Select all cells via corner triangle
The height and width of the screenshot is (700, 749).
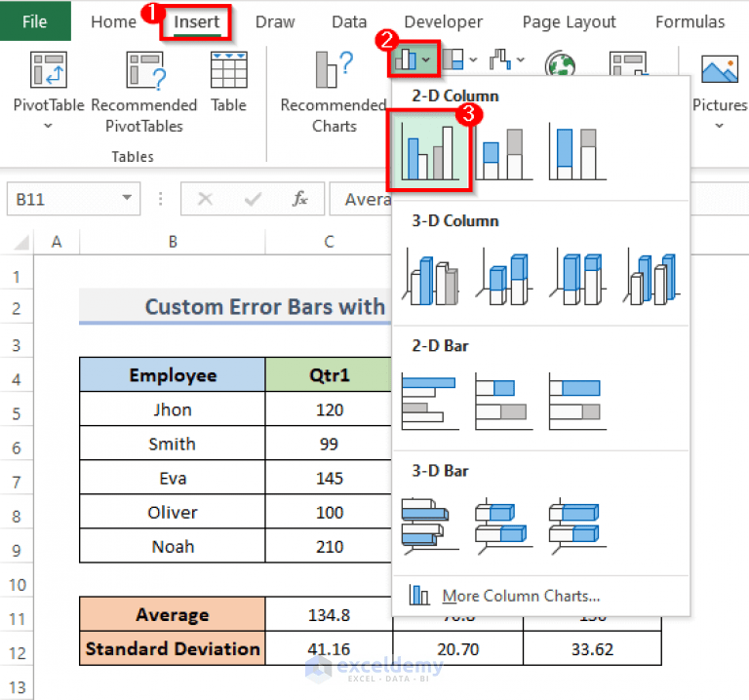[21, 242]
